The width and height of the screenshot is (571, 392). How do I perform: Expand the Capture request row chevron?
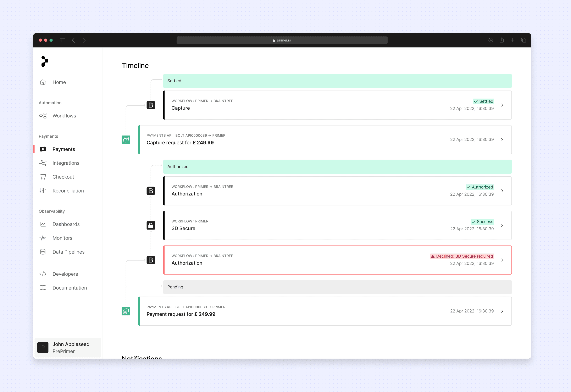502,140
